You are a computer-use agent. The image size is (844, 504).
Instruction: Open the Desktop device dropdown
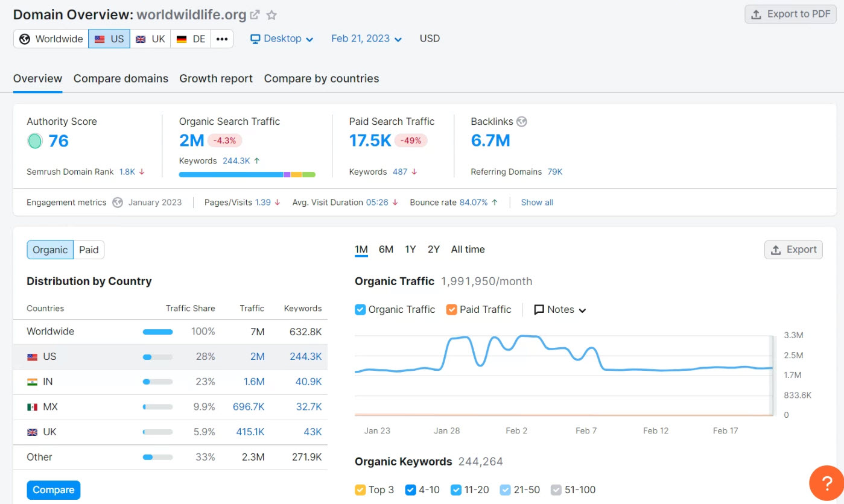[282, 39]
